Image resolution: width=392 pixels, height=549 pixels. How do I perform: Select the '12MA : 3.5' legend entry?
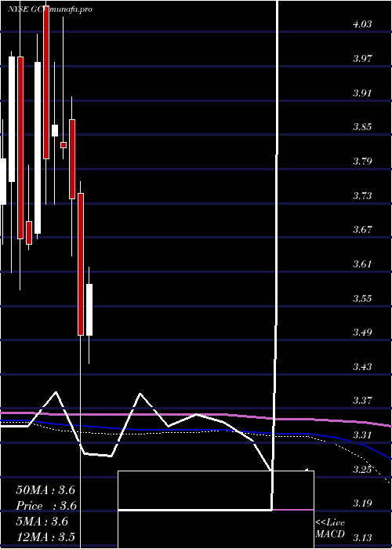45,537
